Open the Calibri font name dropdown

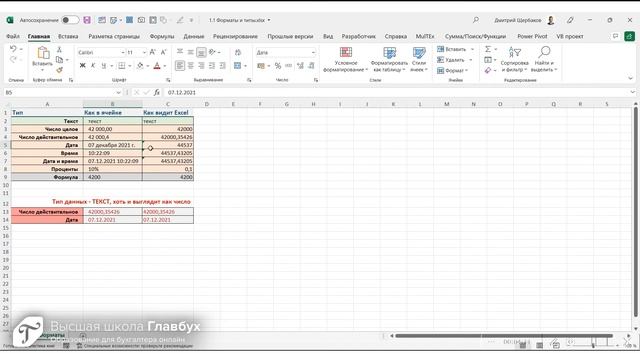(122, 53)
